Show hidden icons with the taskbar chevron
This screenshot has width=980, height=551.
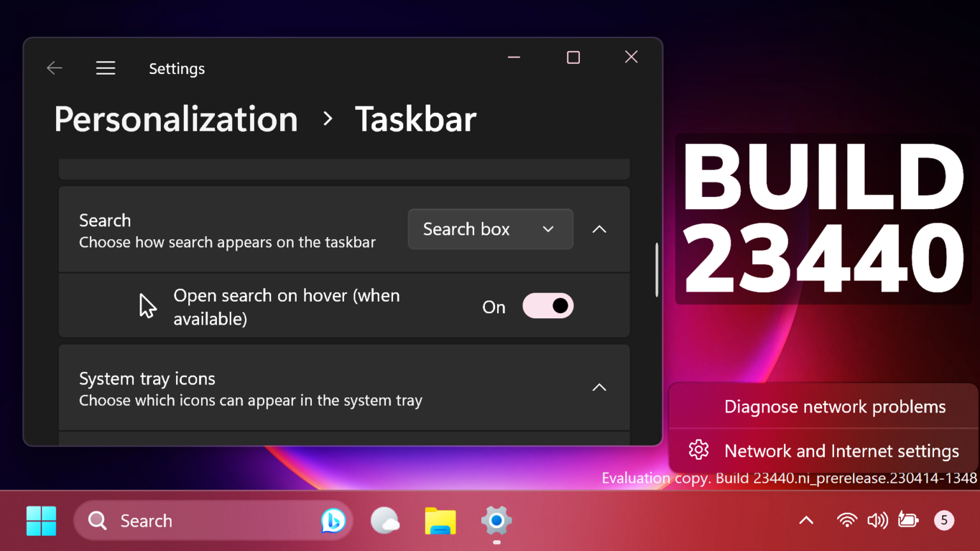(805, 520)
